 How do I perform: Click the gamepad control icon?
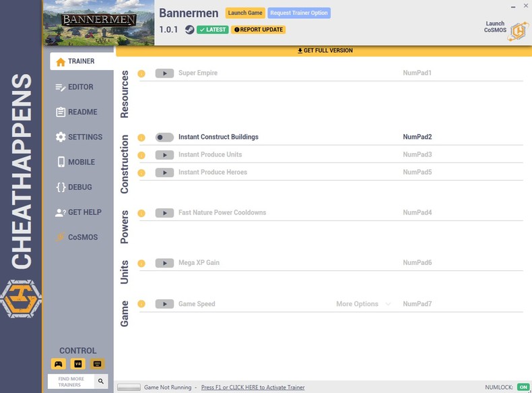[x=59, y=364]
